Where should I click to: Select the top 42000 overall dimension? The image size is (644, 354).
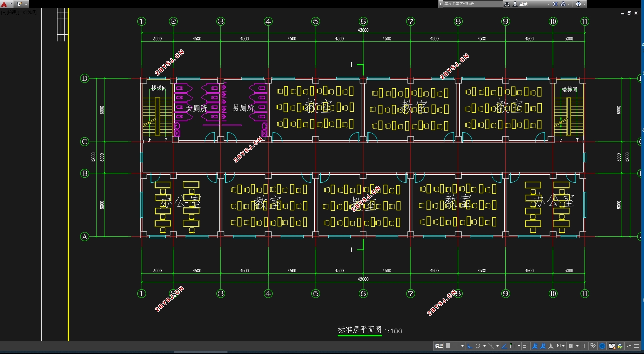pos(363,30)
